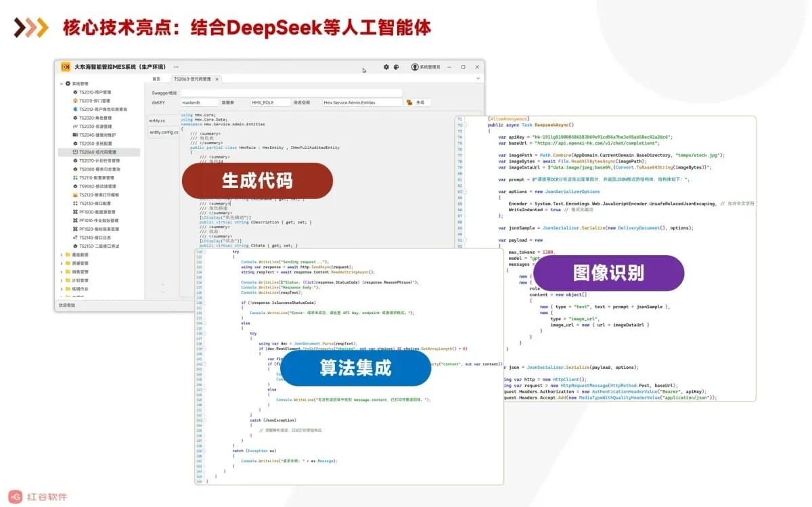
Task: Click the 系统管理员 user avatar icon
Action: click(415, 67)
